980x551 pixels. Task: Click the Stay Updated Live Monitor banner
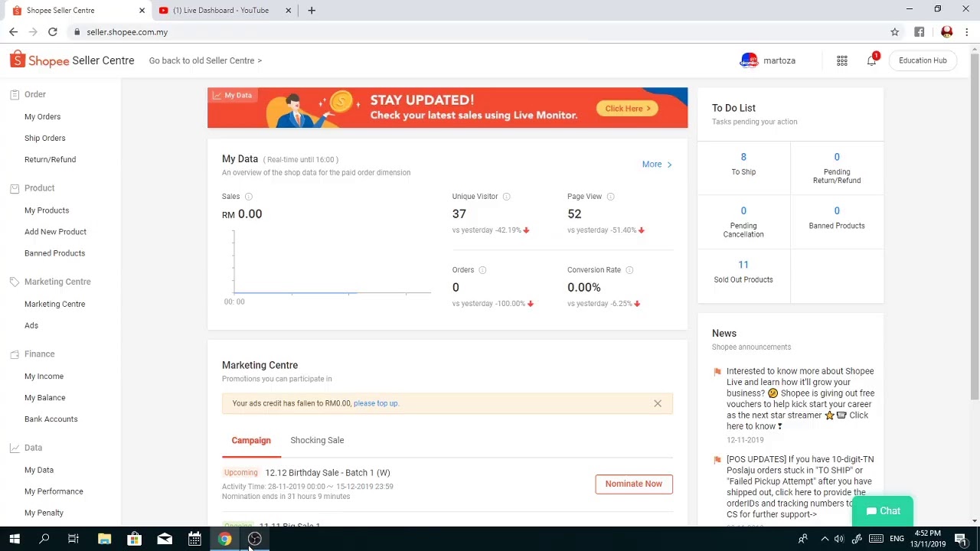tap(447, 108)
